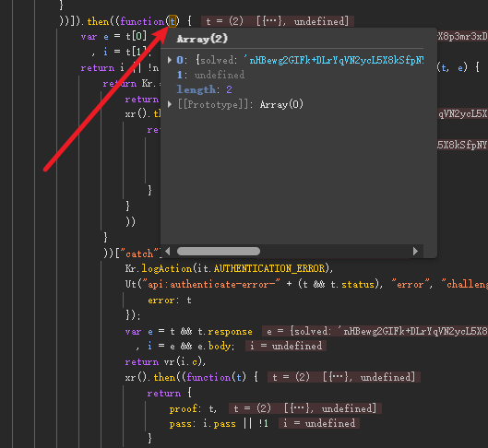The height and width of the screenshot is (448, 488).
Task: Select the Array(2) popup header
Action: 202,39
